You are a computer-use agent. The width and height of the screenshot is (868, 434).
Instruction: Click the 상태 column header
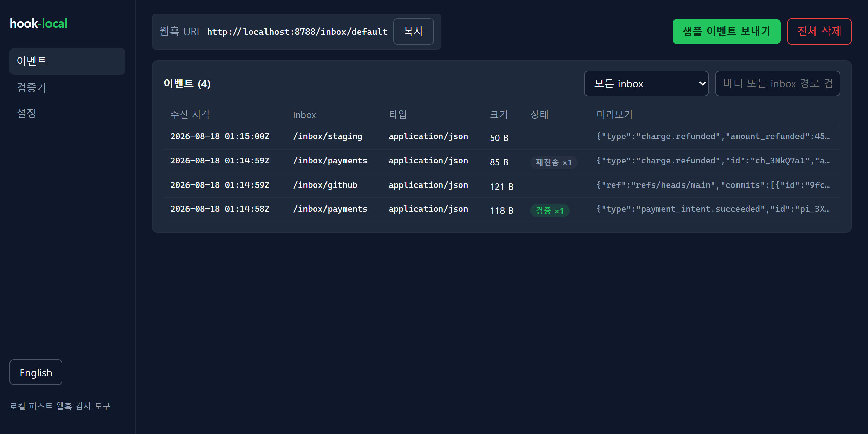(539, 114)
